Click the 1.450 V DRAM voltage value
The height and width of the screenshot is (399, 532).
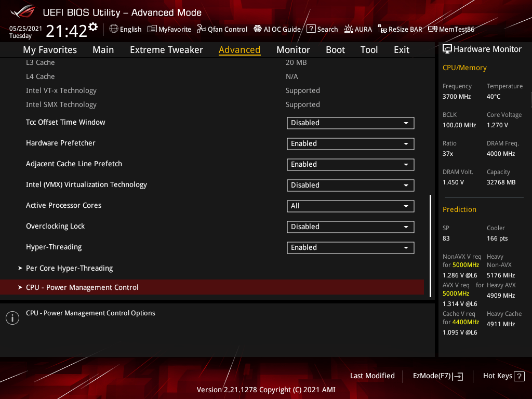453,182
